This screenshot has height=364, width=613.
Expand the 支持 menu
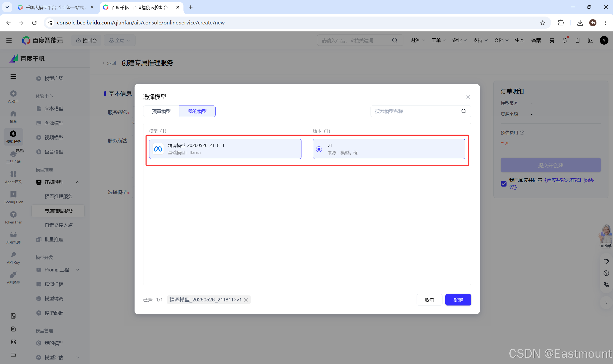[480, 40]
